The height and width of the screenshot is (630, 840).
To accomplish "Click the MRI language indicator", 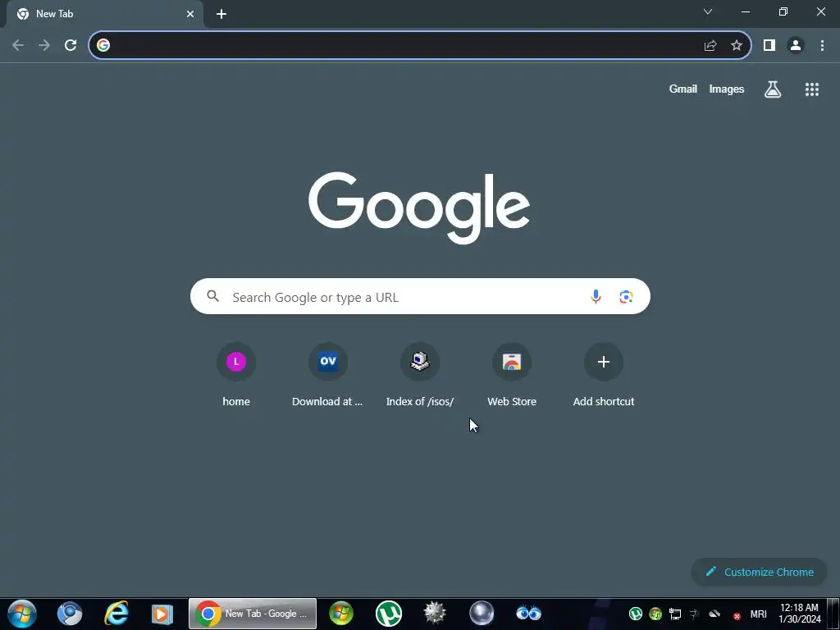I will [758, 614].
